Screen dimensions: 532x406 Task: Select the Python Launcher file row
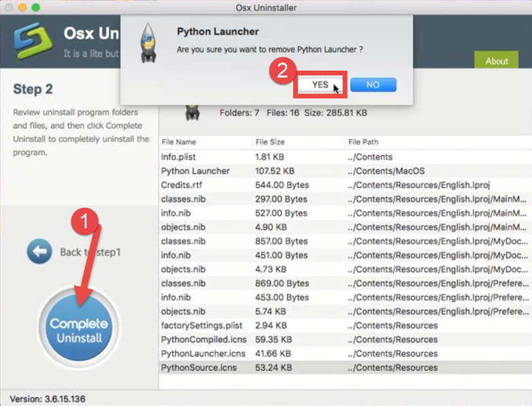(x=195, y=171)
